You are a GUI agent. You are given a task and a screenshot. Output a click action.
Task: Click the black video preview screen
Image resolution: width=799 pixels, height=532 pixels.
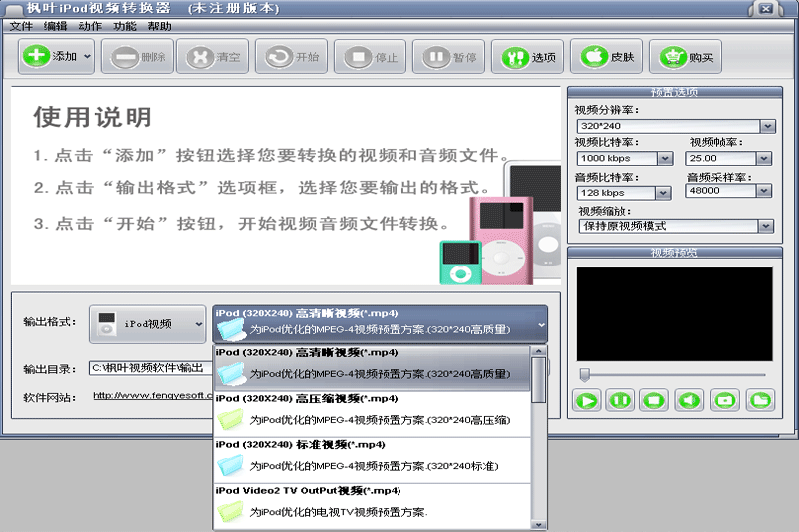(x=675, y=314)
